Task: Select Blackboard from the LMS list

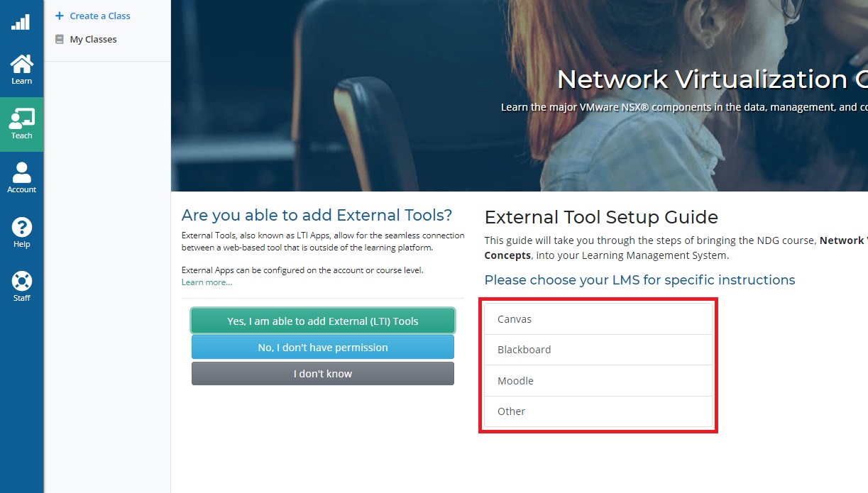Action: coord(598,350)
